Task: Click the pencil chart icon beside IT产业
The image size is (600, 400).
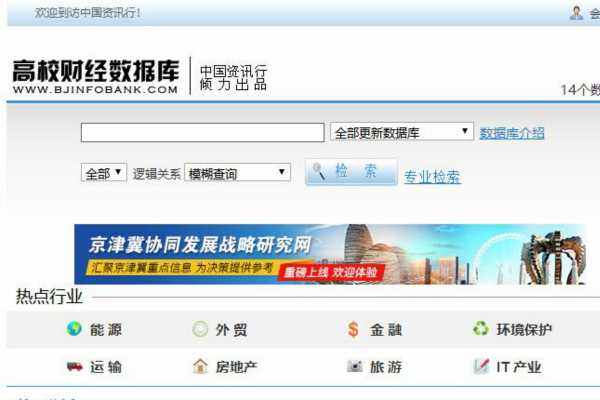Action: point(481,366)
